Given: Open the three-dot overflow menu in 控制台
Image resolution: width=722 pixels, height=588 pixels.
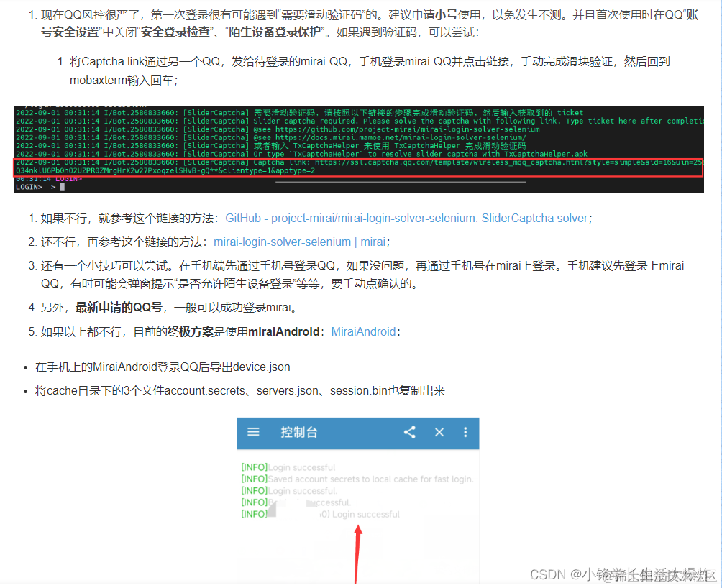Looking at the screenshot, I should pos(465,432).
